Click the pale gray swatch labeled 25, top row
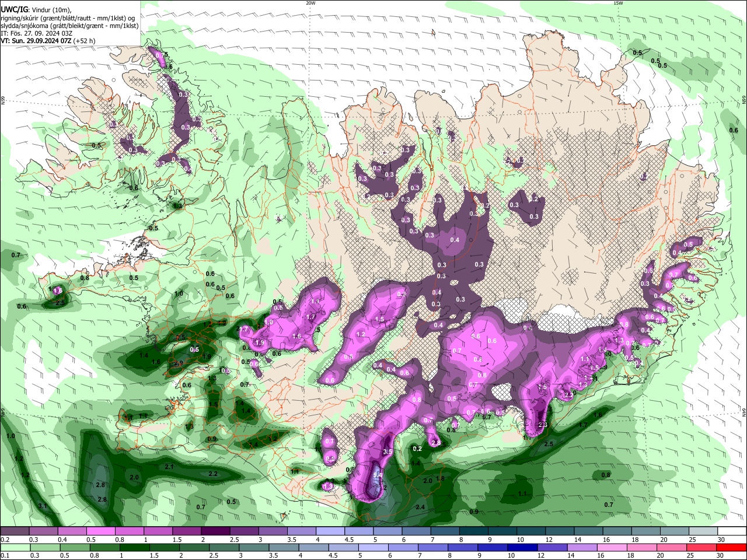The image size is (747, 560). click(x=703, y=531)
